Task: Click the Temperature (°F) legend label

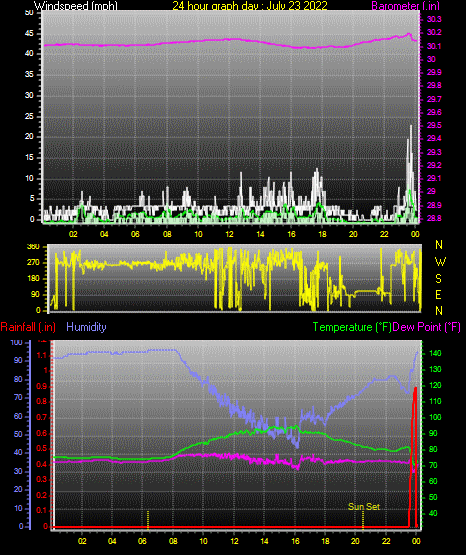Action: point(352,327)
